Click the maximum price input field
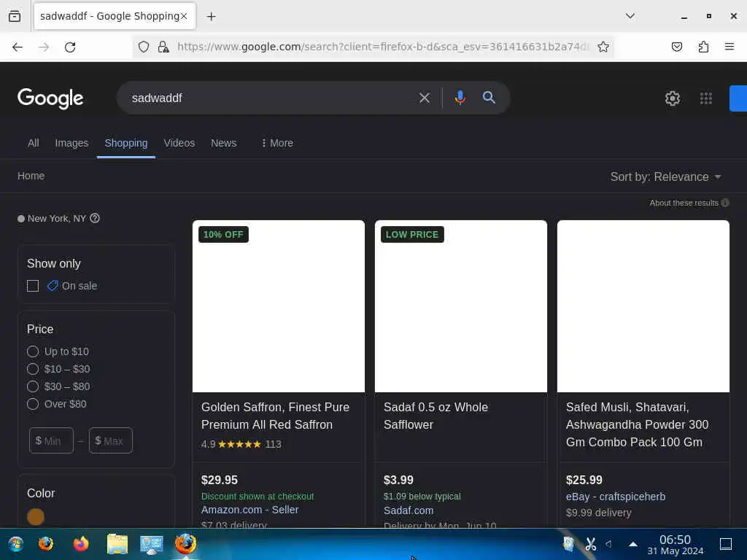The image size is (747, 560). 111,440
